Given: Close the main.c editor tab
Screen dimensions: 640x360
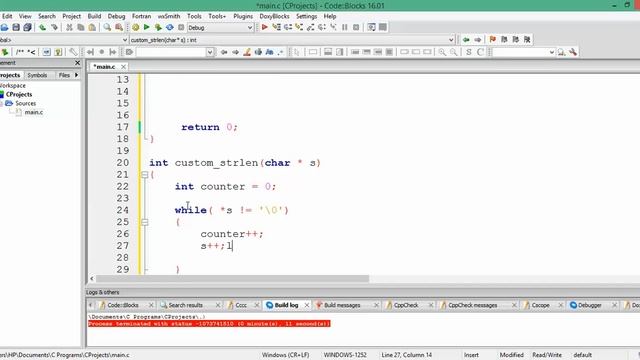Looking at the screenshot, I should (x=123, y=66).
